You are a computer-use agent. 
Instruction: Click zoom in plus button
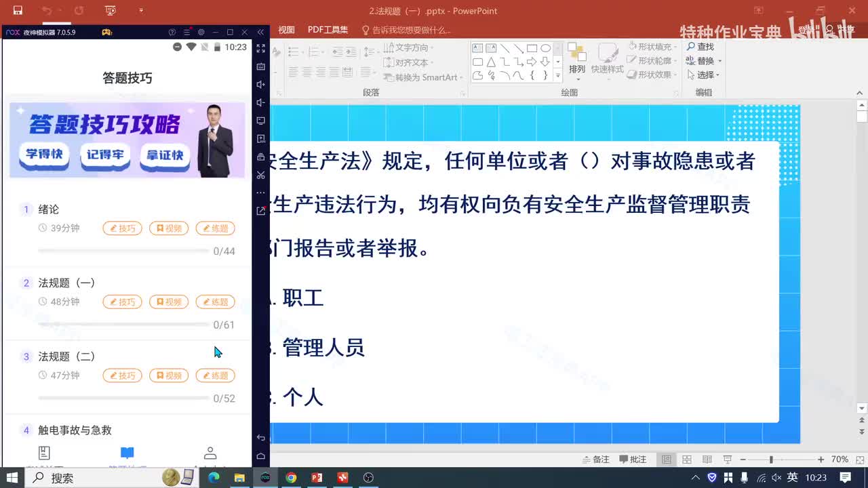(821, 460)
